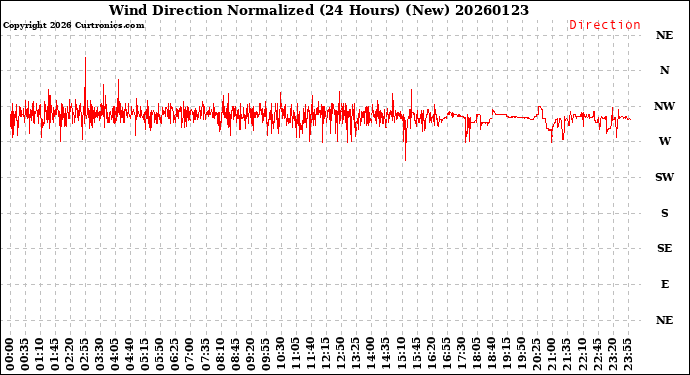Click the "21:35" time axis label

[x=566, y=355]
